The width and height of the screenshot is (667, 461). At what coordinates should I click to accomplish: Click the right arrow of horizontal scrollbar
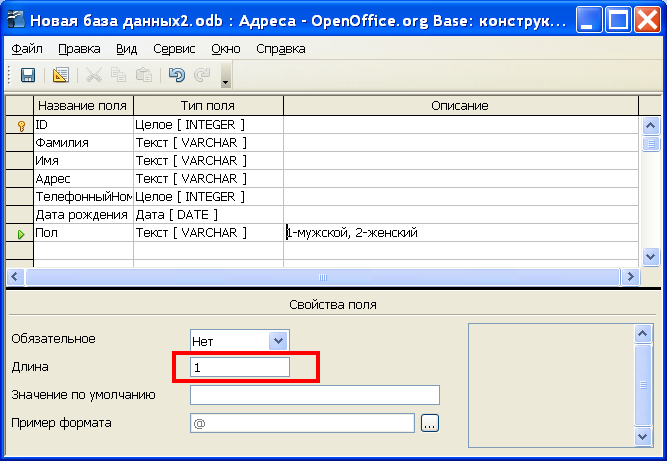tap(630, 277)
